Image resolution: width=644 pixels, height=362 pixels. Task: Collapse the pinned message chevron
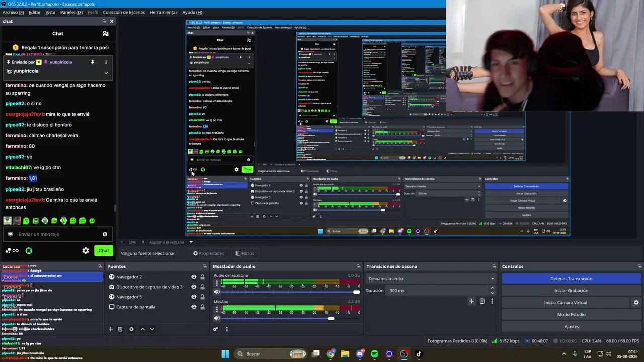click(106, 73)
